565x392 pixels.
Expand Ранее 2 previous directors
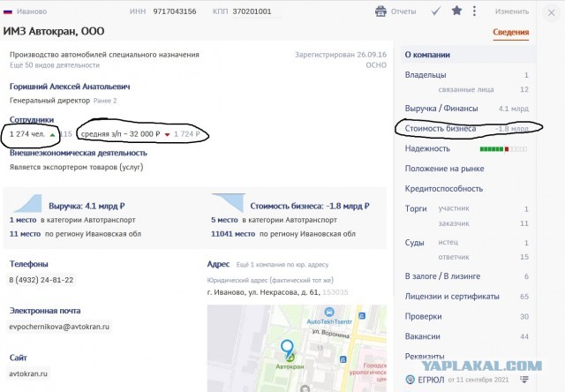[105, 101]
